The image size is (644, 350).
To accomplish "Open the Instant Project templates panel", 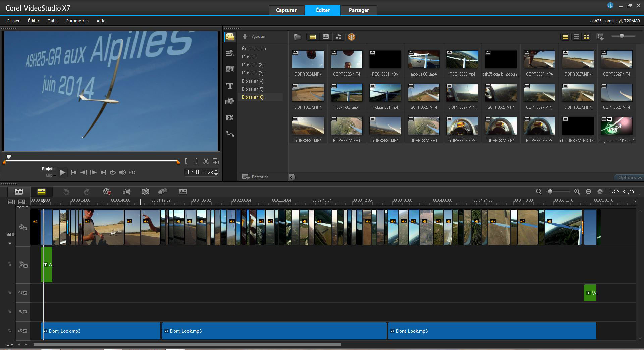I will tap(230, 53).
